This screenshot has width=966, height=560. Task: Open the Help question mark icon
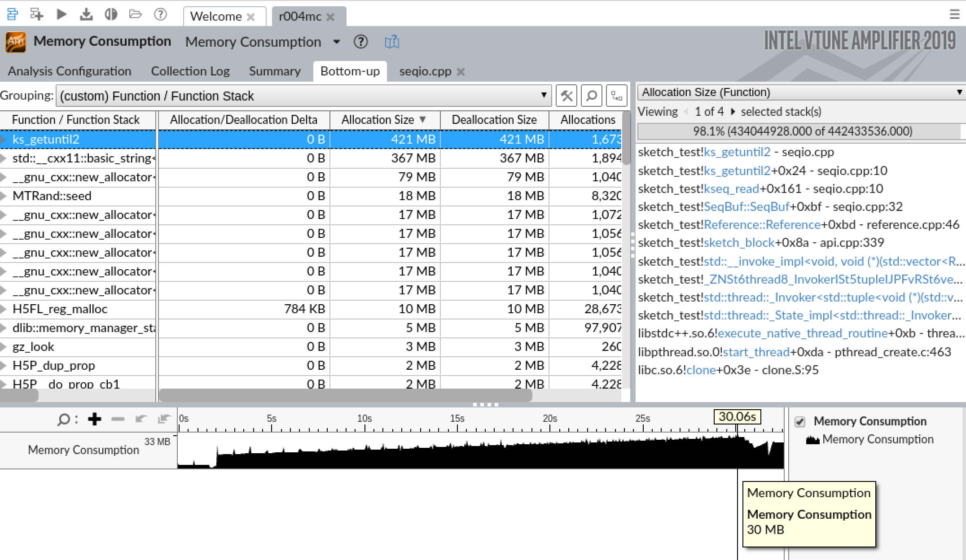[160, 15]
